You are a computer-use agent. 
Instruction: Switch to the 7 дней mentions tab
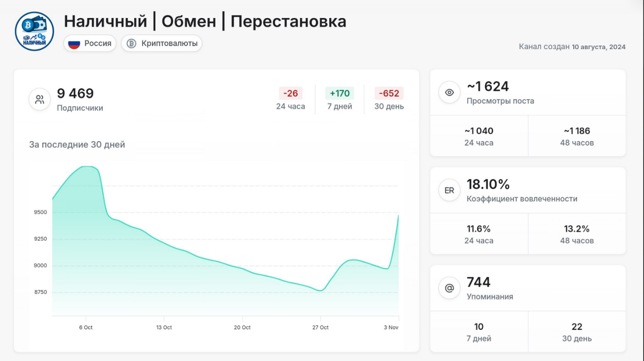(479, 331)
